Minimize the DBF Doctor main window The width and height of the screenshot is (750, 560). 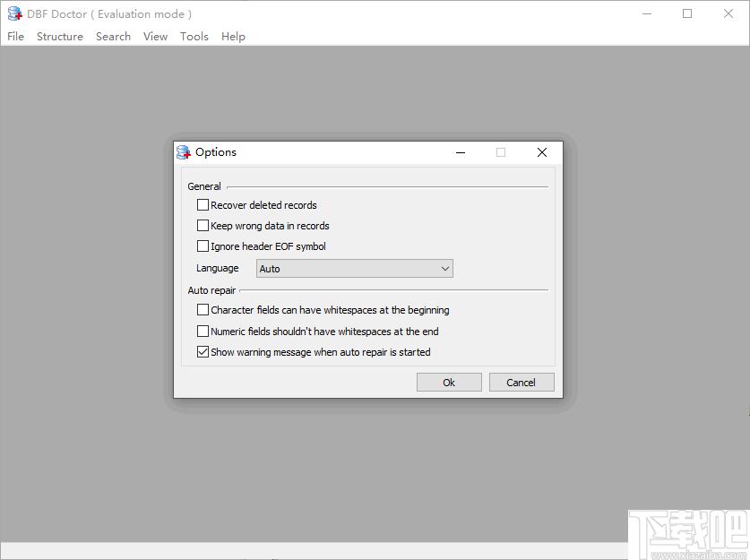click(x=647, y=13)
